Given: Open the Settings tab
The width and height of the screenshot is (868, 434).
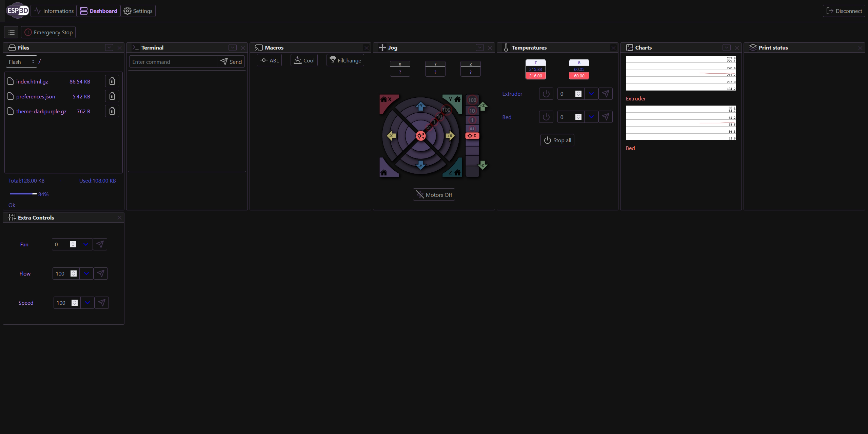Looking at the screenshot, I should pyautogui.click(x=138, y=11).
